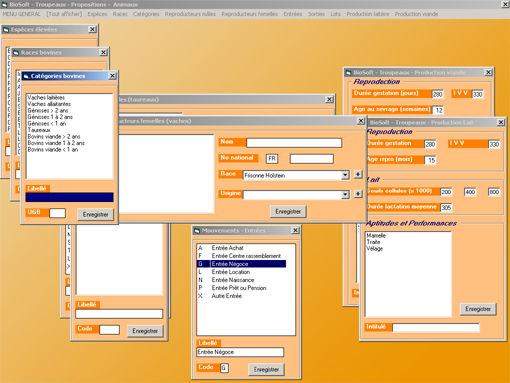
Task: Click I V V field in Production Lait
Action: [494, 144]
